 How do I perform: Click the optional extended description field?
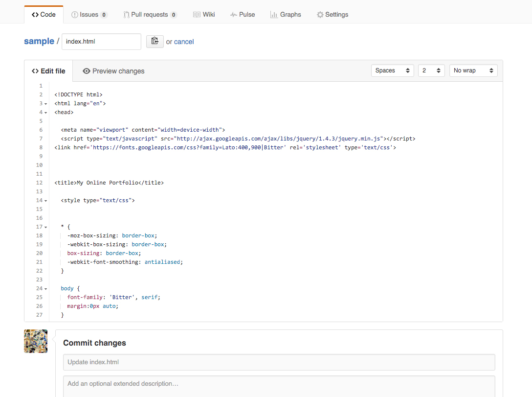(x=279, y=386)
